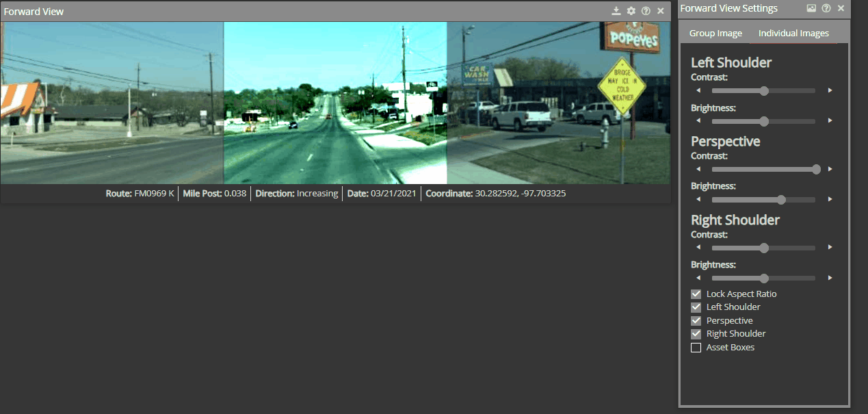This screenshot has width=868, height=414.
Task: Decrease Perspective contrast with left arrow
Action: 698,169
